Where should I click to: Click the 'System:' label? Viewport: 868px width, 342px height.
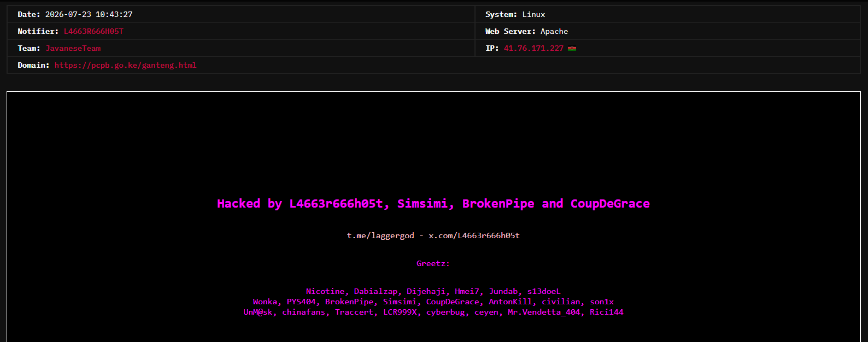[x=501, y=15]
